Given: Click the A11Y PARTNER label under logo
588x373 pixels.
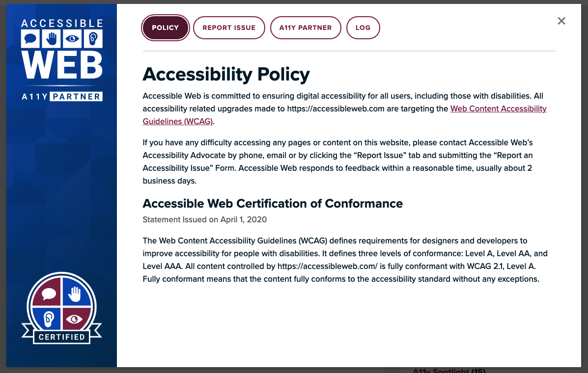Looking at the screenshot, I should tap(62, 97).
